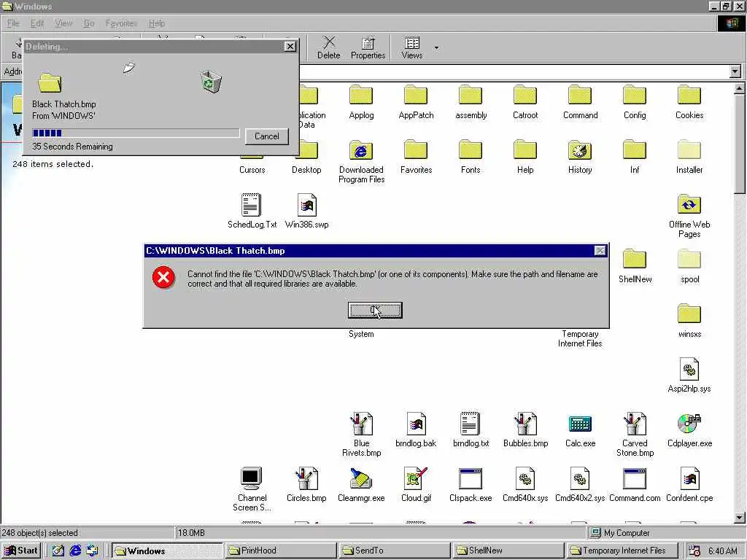Select the Bubbles.bmp file
Viewport: 747px width, 560px height.
tap(525, 430)
